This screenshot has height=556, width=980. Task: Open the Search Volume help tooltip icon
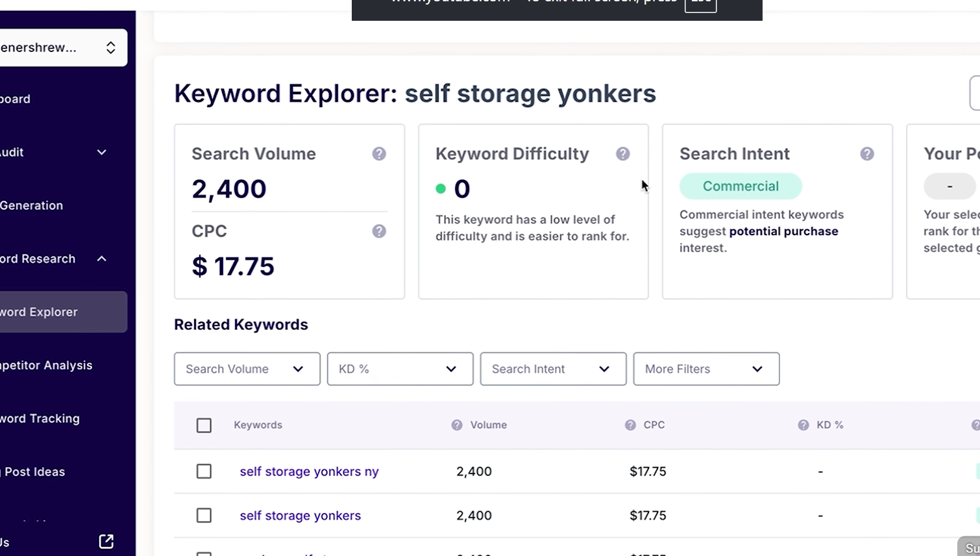(x=379, y=153)
